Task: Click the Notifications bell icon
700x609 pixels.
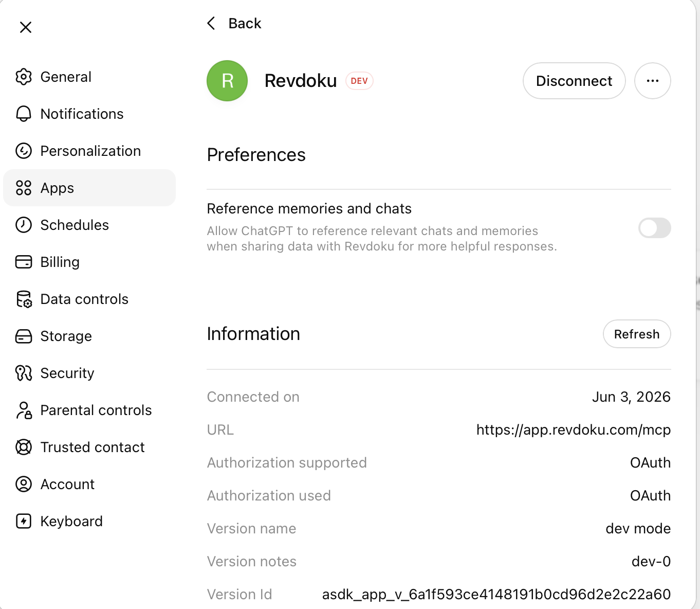Action: coord(24,114)
